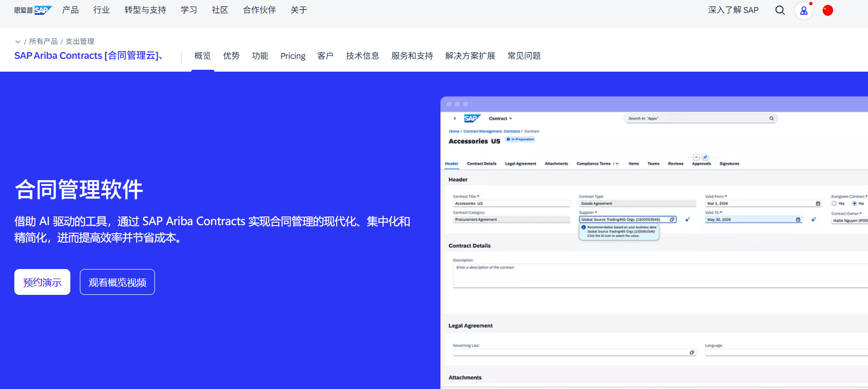Open the 社区 menu
The height and width of the screenshot is (389, 868).
pos(220,10)
